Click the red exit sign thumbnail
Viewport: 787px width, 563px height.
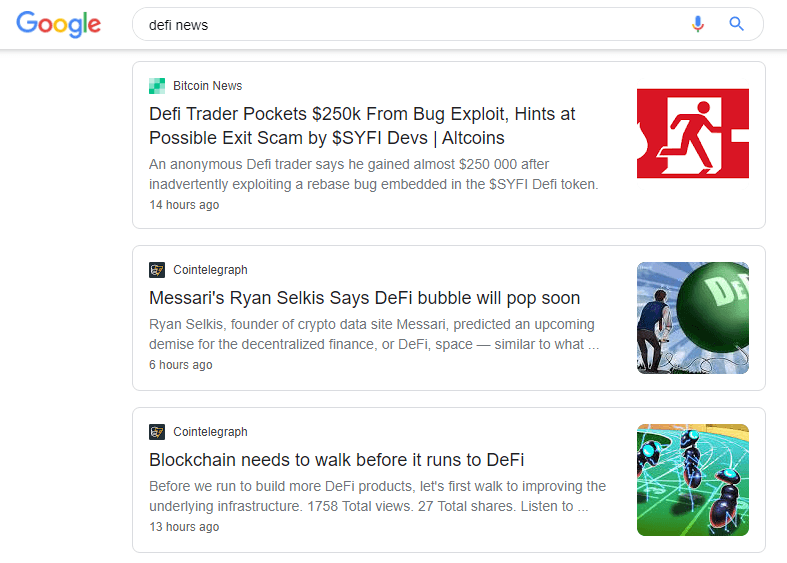click(x=693, y=133)
